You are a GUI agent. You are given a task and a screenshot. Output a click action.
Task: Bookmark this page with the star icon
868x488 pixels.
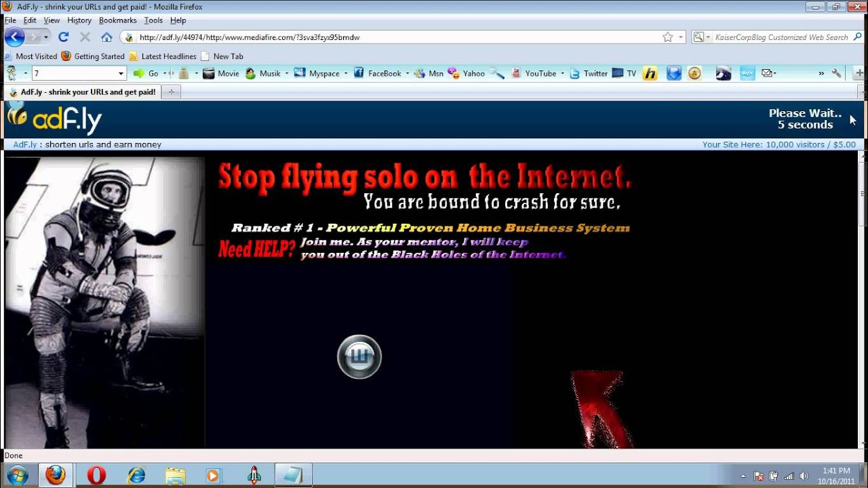(668, 37)
